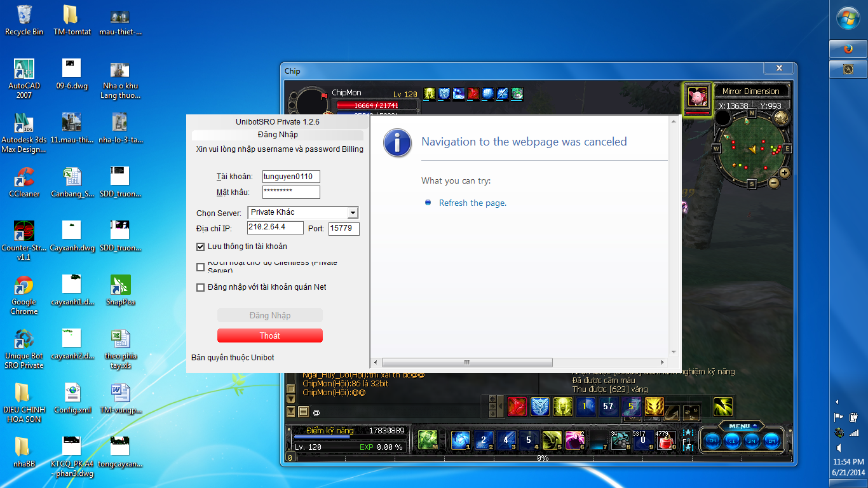Open Google Chrome desktop shortcut
The width and height of the screenshot is (868, 488).
point(24,295)
